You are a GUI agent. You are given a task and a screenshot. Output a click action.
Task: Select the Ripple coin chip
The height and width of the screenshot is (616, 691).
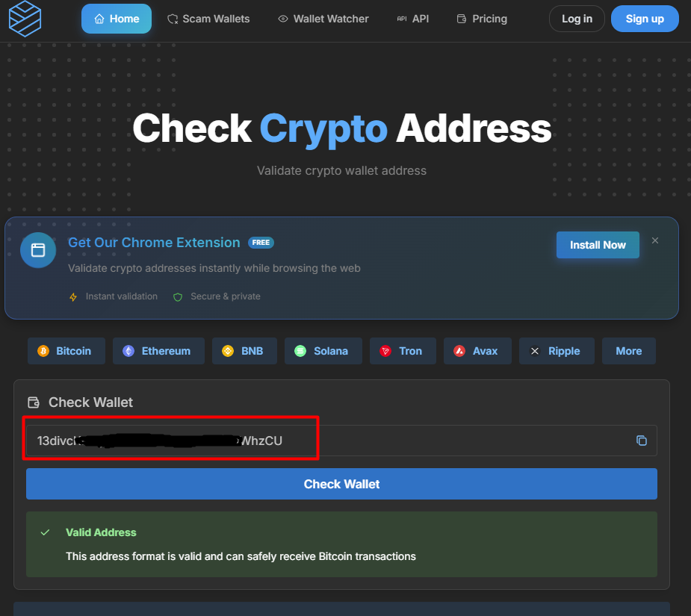click(x=557, y=351)
